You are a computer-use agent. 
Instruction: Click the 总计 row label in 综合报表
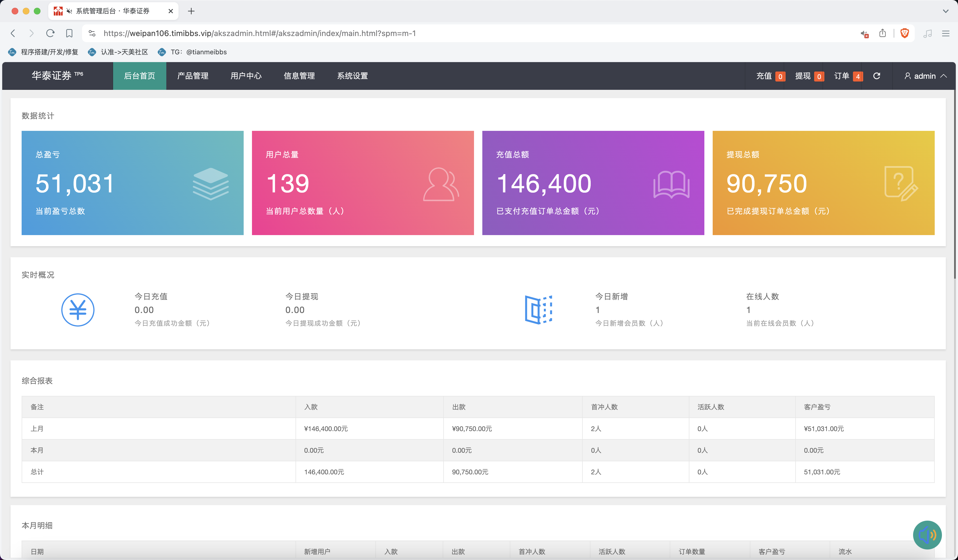click(37, 472)
